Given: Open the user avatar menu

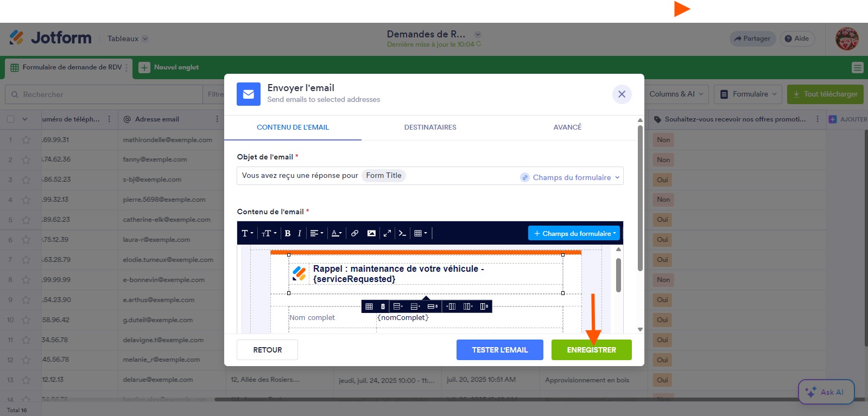Looking at the screenshot, I should pyautogui.click(x=847, y=39).
